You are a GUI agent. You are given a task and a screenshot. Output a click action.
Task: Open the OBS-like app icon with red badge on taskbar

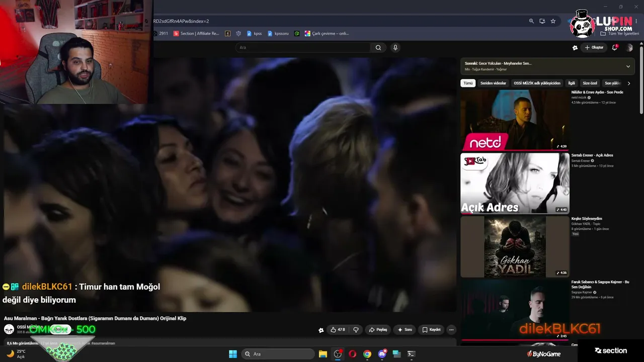pos(338,354)
